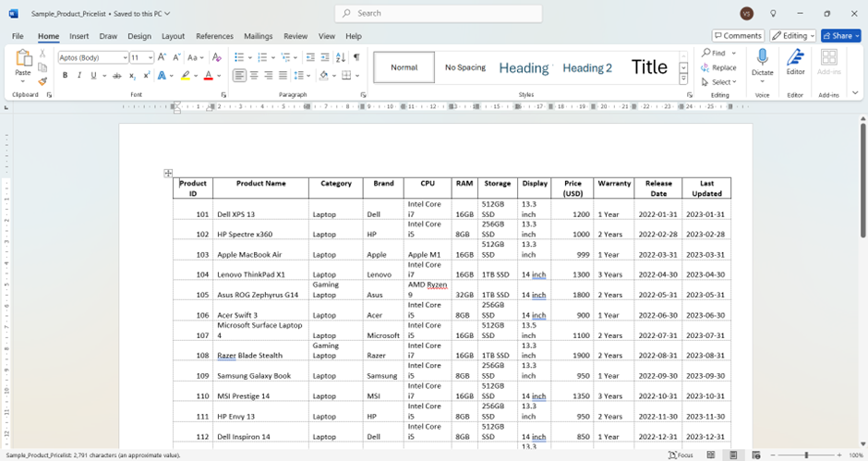This screenshot has height=461, width=868.
Task: Open Dictate microphone tool
Action: click(762, 63)
